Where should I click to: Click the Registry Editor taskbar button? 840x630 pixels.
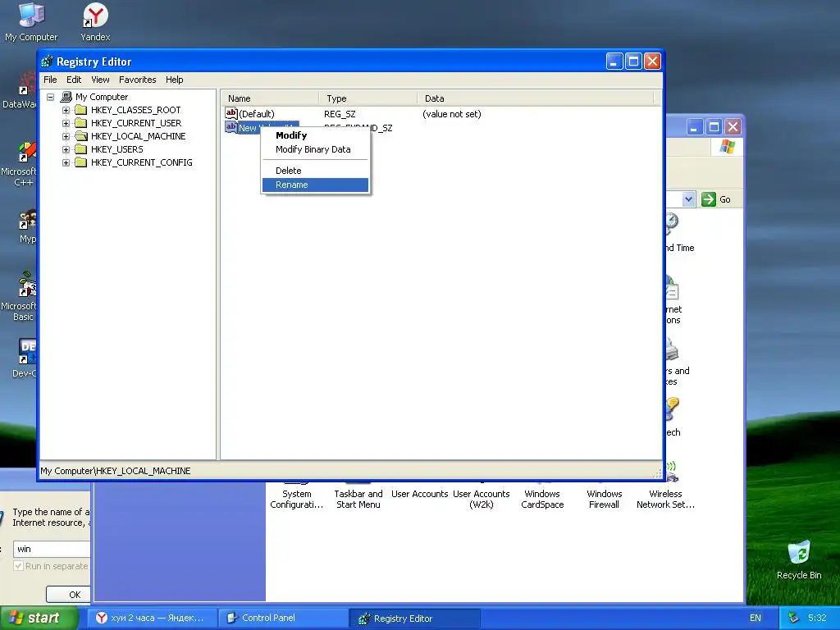[414, 619]
